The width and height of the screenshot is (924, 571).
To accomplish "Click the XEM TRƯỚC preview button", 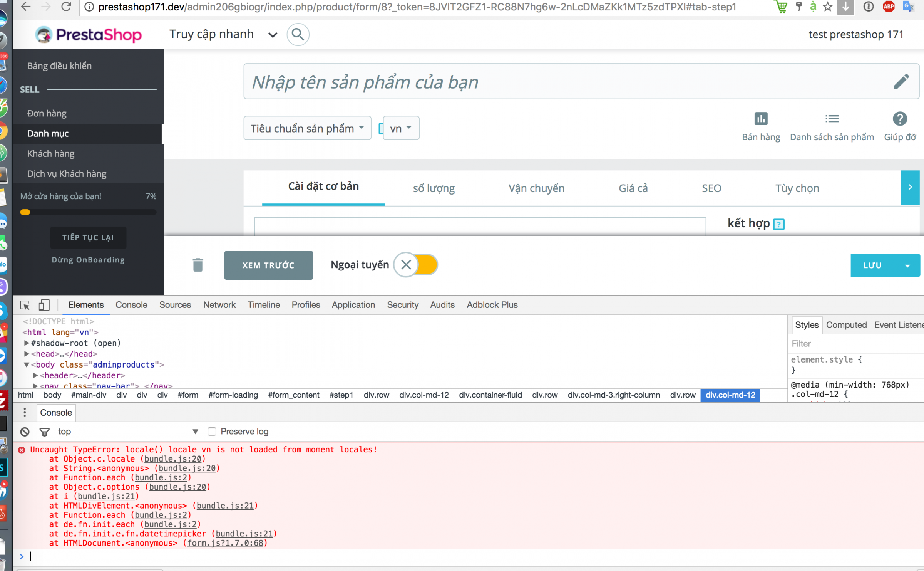I will [x=268, y=265].
